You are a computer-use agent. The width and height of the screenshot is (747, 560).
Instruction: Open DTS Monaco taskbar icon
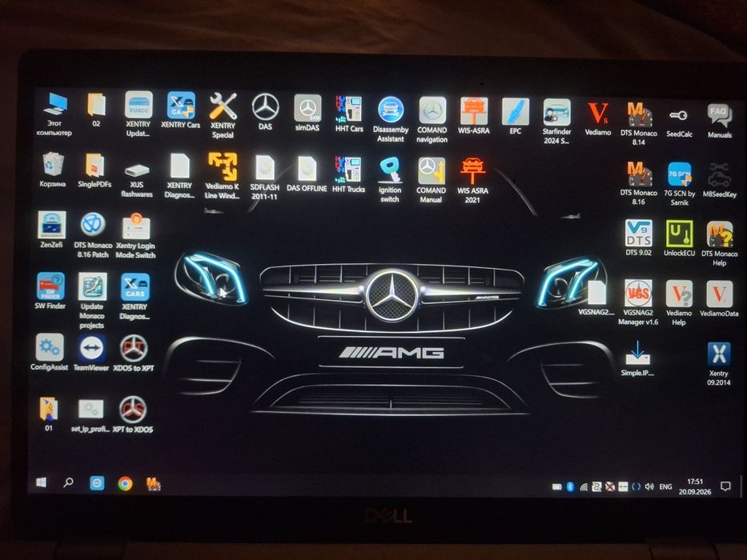click(x=153, y=484)
